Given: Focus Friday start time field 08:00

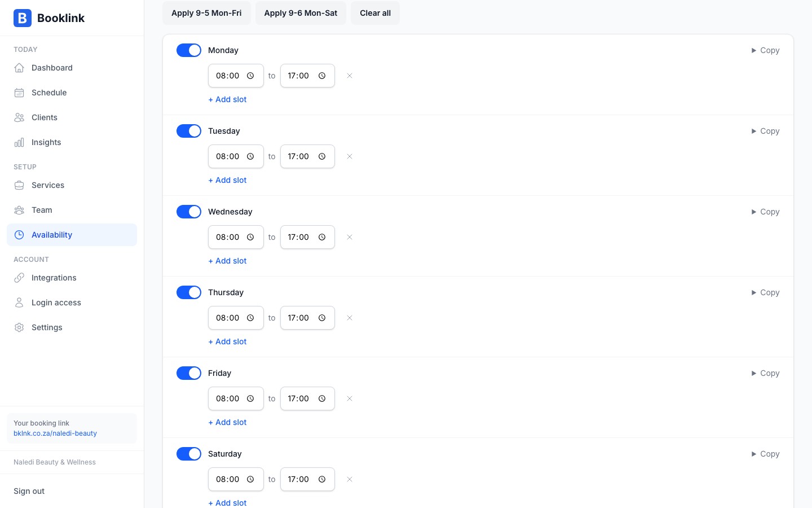Looking at the screenshot, I should [x=236, y=398].
